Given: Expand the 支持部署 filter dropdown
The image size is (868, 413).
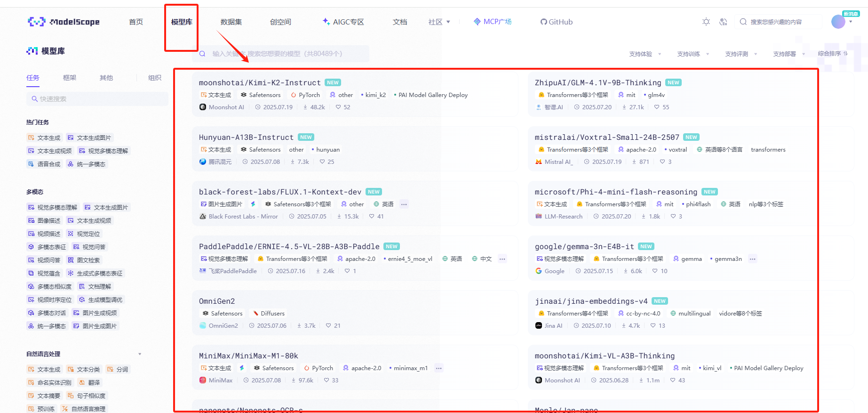Looking at the screenshot, I should click(789, 54).
